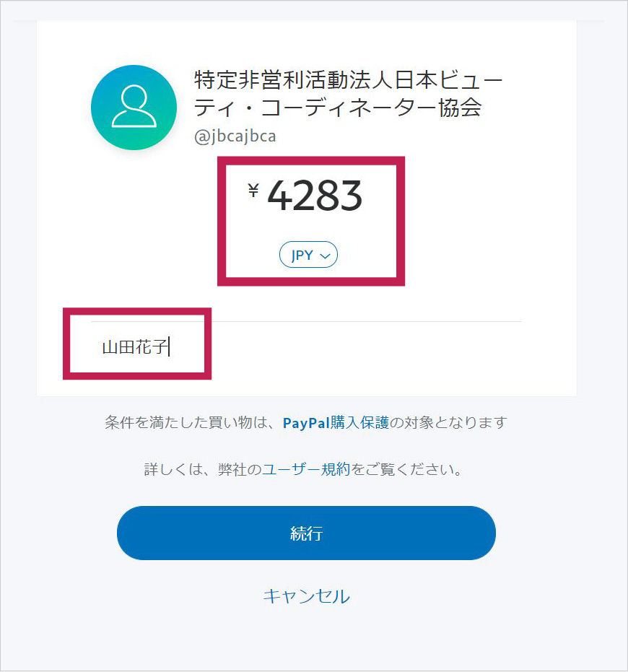Click the recipient profile avatar icon
The image size is (628, 672).
(134, 108)
